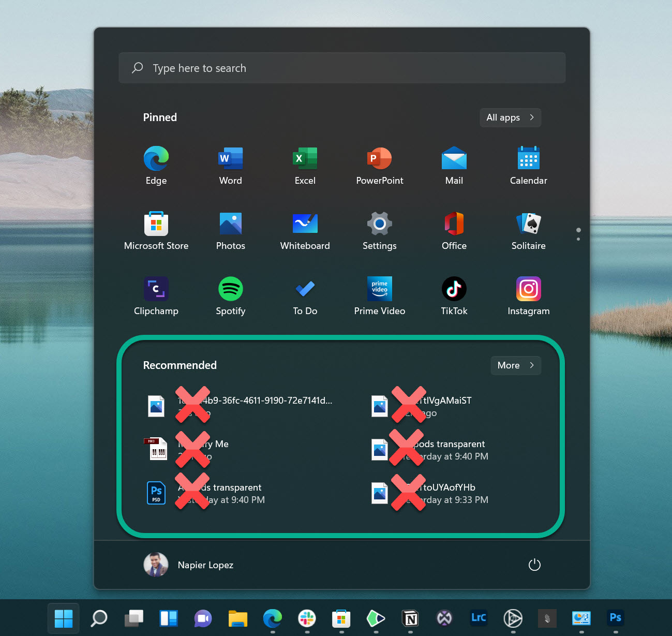672x636 pixels.
Task: Click the green kite-shaped taskbar icon
Action: click(x=376, y=618)
